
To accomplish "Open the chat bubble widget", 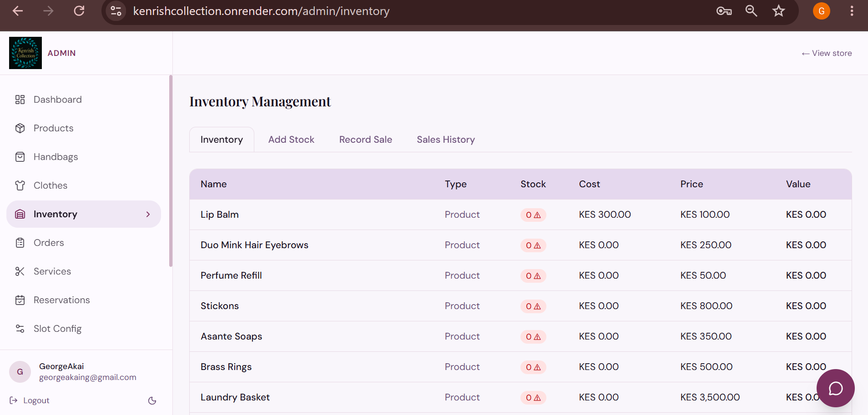I will [835, 388].
